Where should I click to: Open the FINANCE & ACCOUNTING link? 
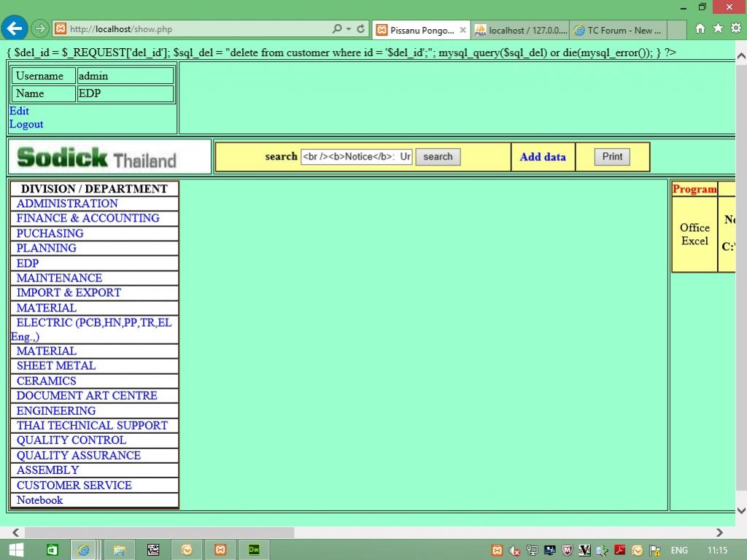coord(88,218)
